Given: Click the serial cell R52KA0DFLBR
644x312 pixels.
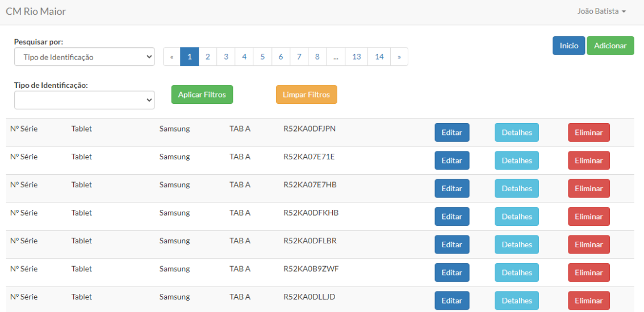Looking at the screenshot, I should click(310, 241).
